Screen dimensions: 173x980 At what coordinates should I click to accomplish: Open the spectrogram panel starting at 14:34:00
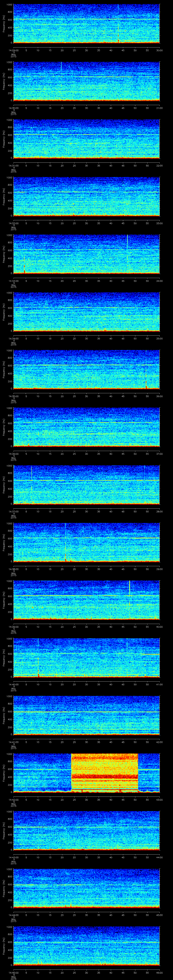[x=86, y=312]
